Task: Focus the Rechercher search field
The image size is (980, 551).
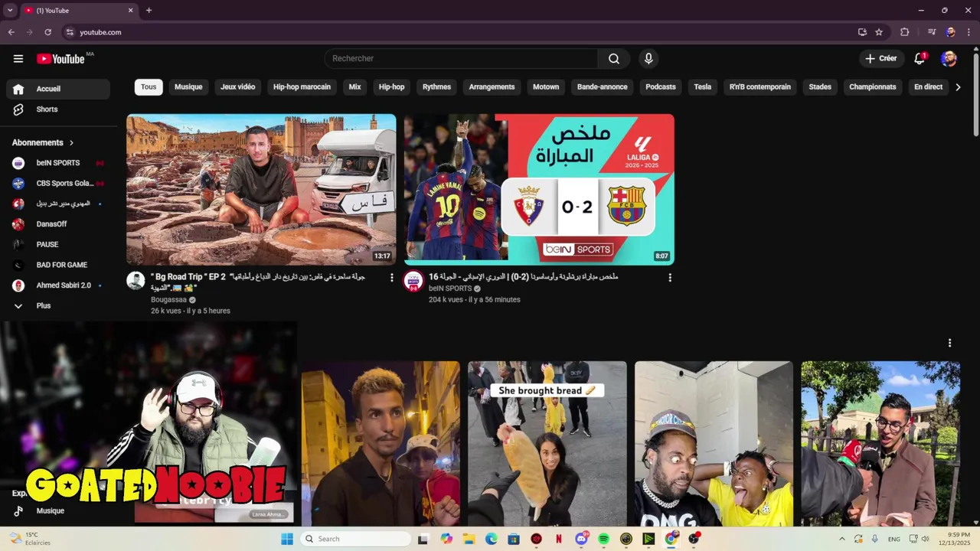Action: pyautogui.click(x=461, y=59)
